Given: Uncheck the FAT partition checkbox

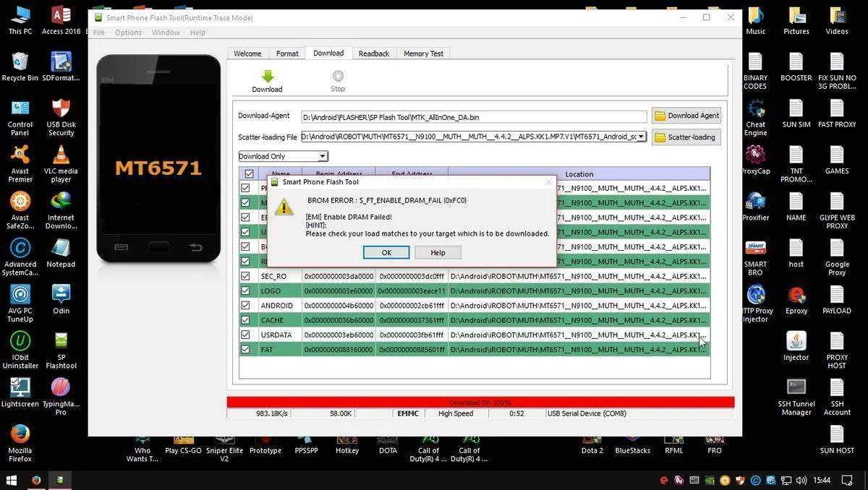Looking at the screenshot, I should coord(245,349).
